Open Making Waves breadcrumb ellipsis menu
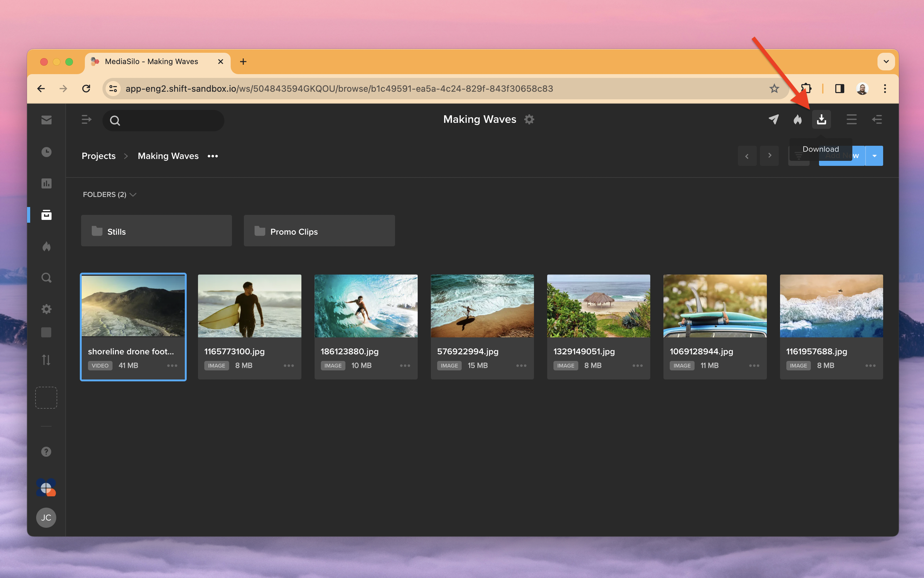The image size is (924, 578). pos(213,156)
